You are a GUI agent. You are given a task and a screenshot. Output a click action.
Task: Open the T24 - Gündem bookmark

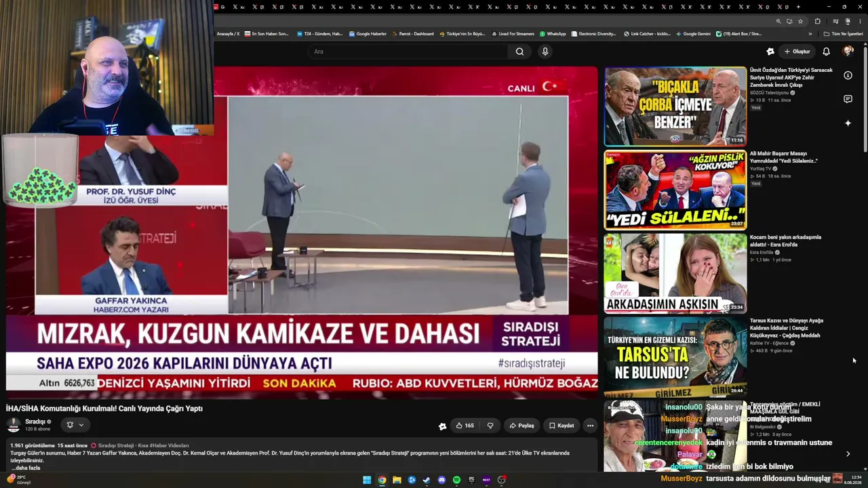click(319, 34)
